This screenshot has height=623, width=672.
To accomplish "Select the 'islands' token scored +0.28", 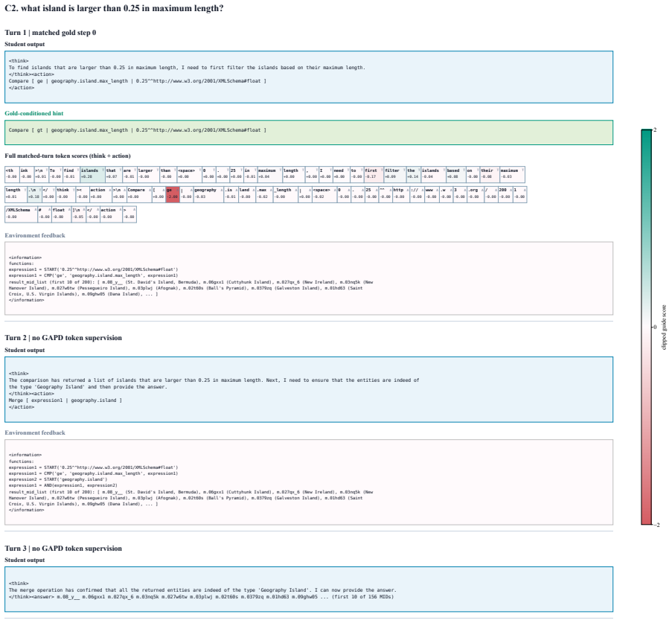I will pos(92,174).
